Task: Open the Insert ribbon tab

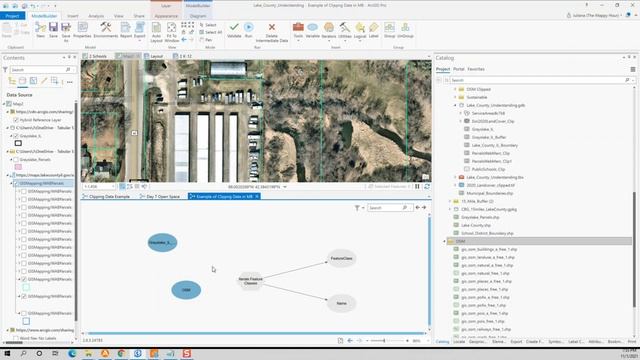Action: pyautogui.click(x=73, y=16)
